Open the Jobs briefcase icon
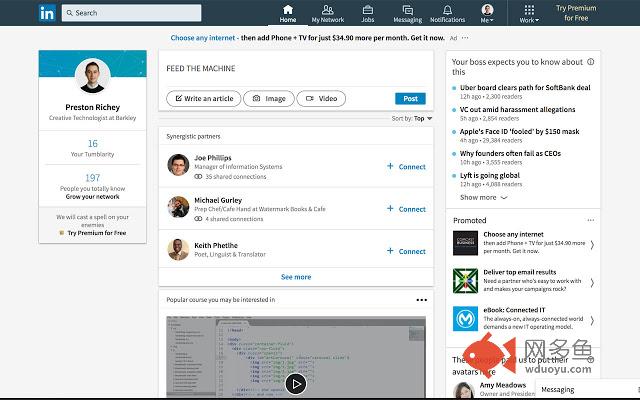The height and width of the screenshot is (400, 640). click(x=367, y=9)
